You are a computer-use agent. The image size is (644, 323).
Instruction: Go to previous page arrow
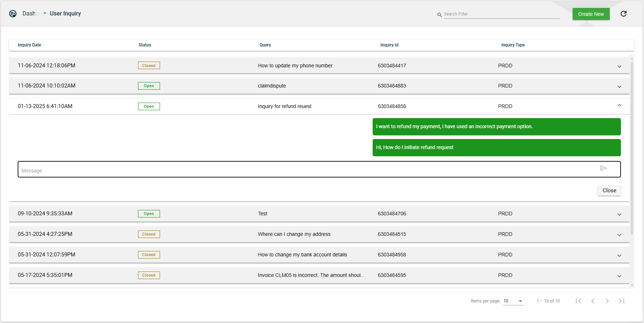pyautogui.click(x=593, y=301)
